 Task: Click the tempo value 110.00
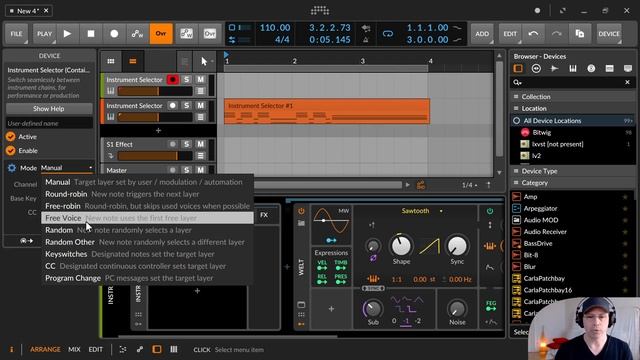[x=275, y=28]
